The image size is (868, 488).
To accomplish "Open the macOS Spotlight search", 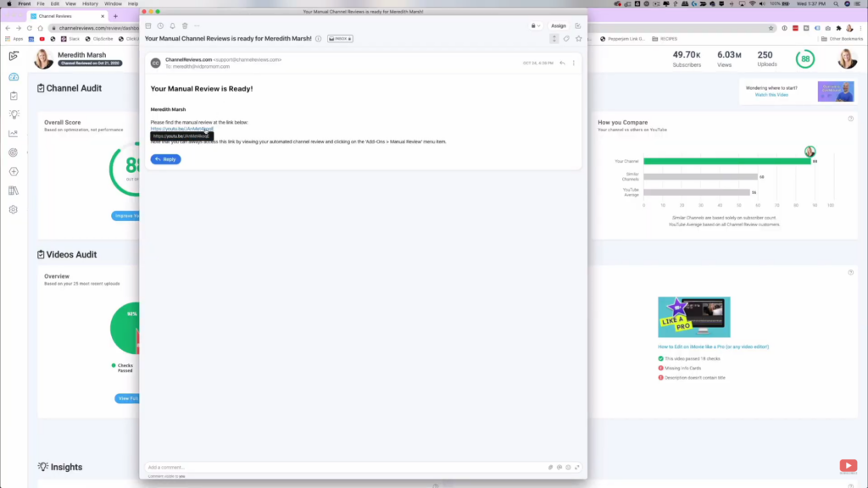I will tap(836, 4).
